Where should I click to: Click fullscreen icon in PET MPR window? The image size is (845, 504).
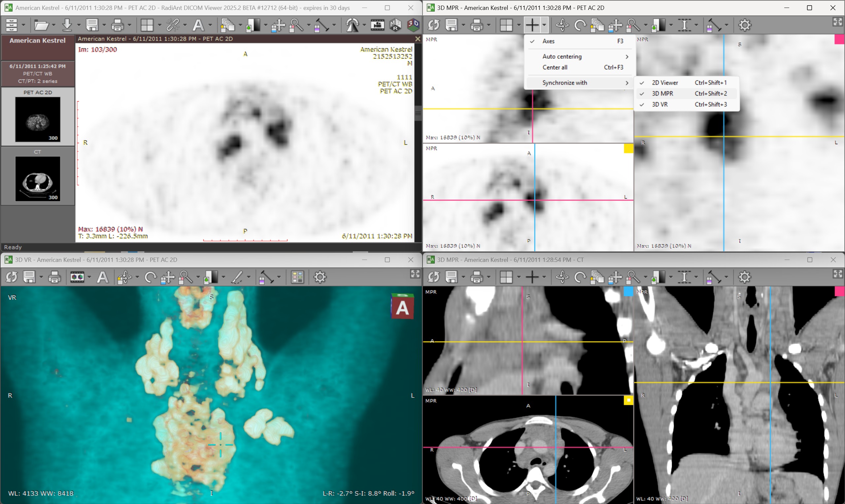tap(837, 22)
